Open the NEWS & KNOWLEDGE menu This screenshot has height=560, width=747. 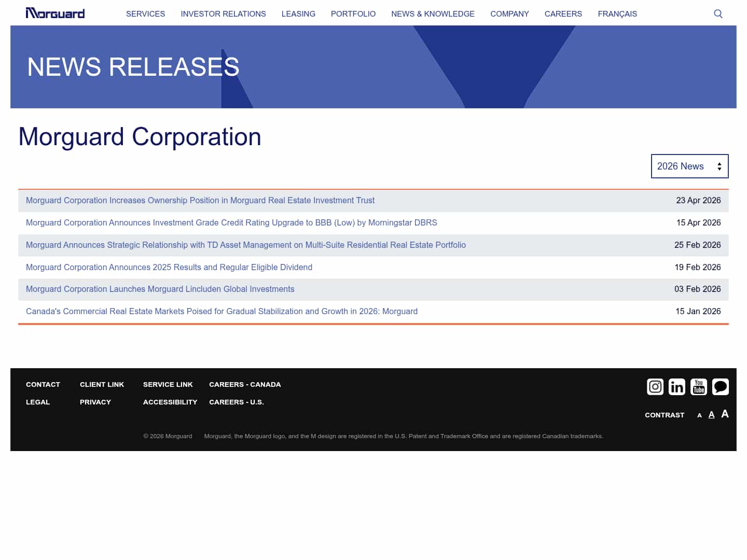click(x=433, y=14)
